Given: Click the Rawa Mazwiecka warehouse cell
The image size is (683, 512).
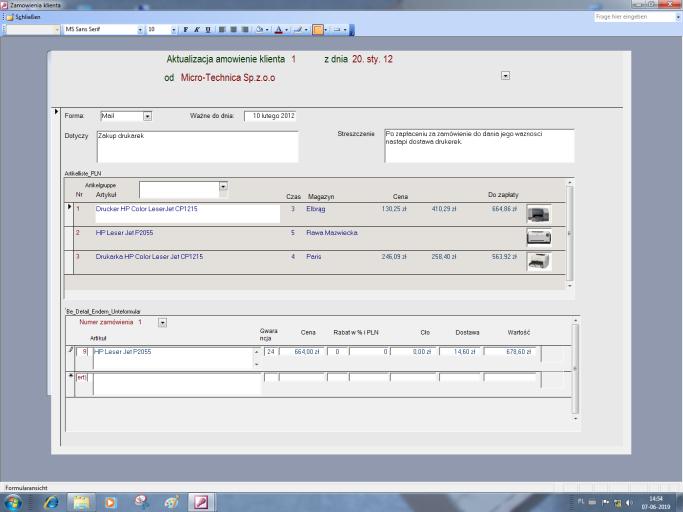Looking at the screenshot, I should coord(331,233).
